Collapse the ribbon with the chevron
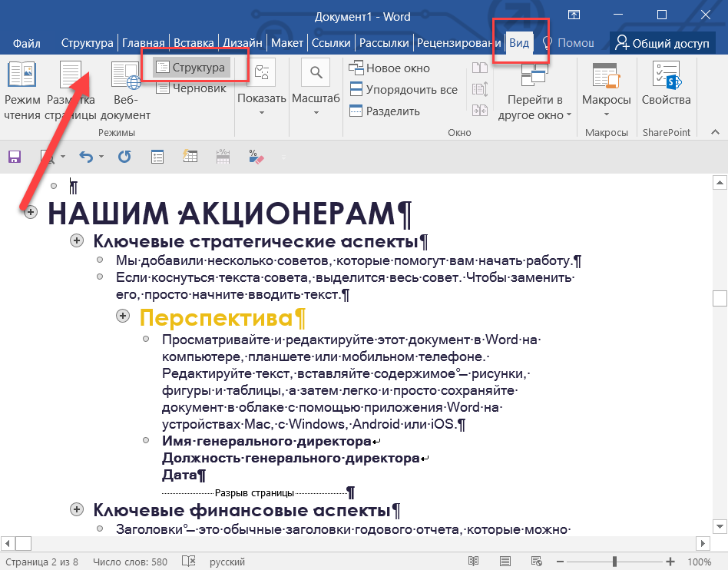Viewport: 728px width, 570px height. pos(715,132)
